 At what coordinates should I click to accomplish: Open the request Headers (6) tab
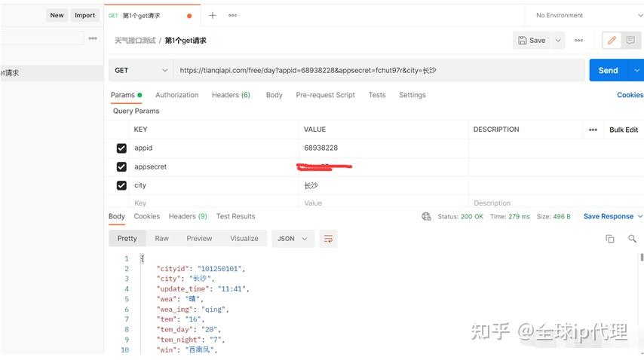[231, 95]
